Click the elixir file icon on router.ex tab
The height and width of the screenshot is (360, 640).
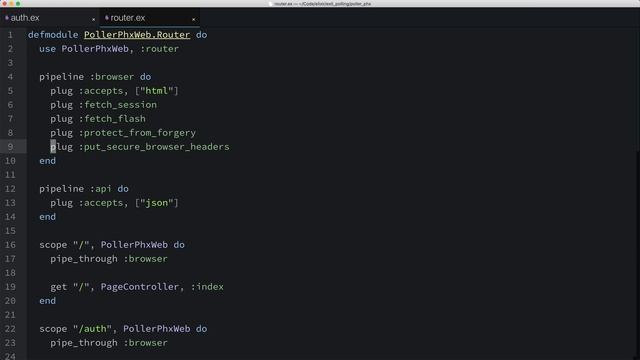coord(107,18)
